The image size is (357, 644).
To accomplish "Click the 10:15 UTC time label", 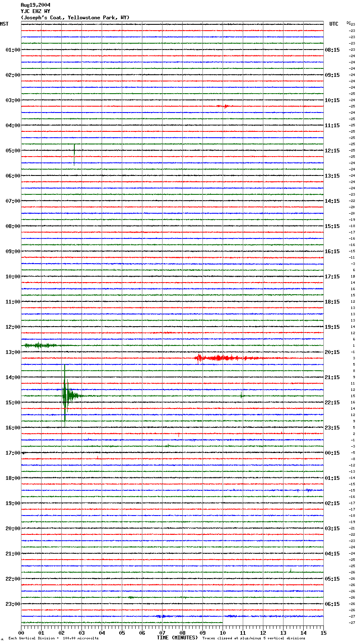I will (x=332, y=100).
